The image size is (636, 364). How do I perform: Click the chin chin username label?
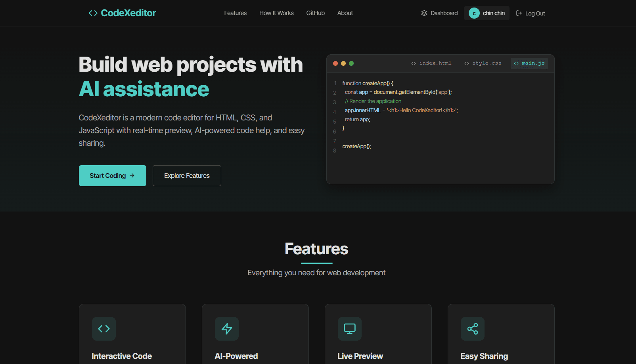pos(494,13)
